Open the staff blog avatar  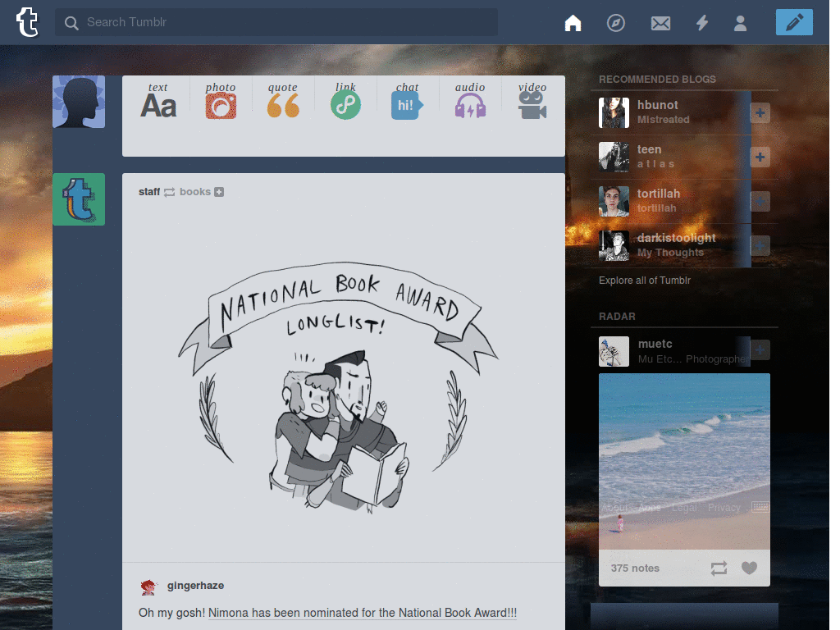tap(79, 199)
